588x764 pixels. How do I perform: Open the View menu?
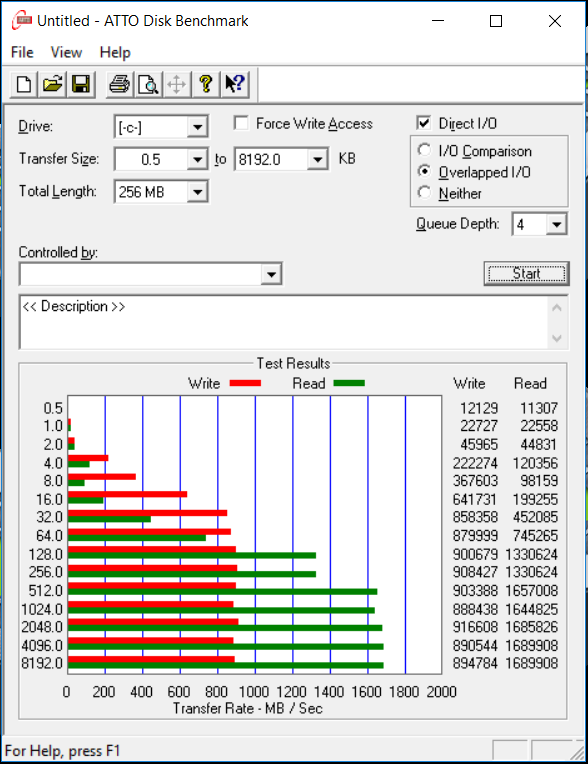(66, 53)
